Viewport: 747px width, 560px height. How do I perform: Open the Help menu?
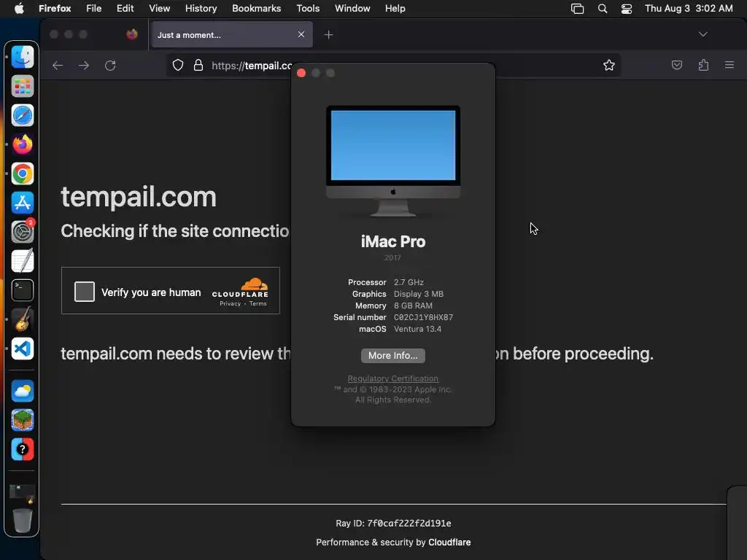coord(395,9)
